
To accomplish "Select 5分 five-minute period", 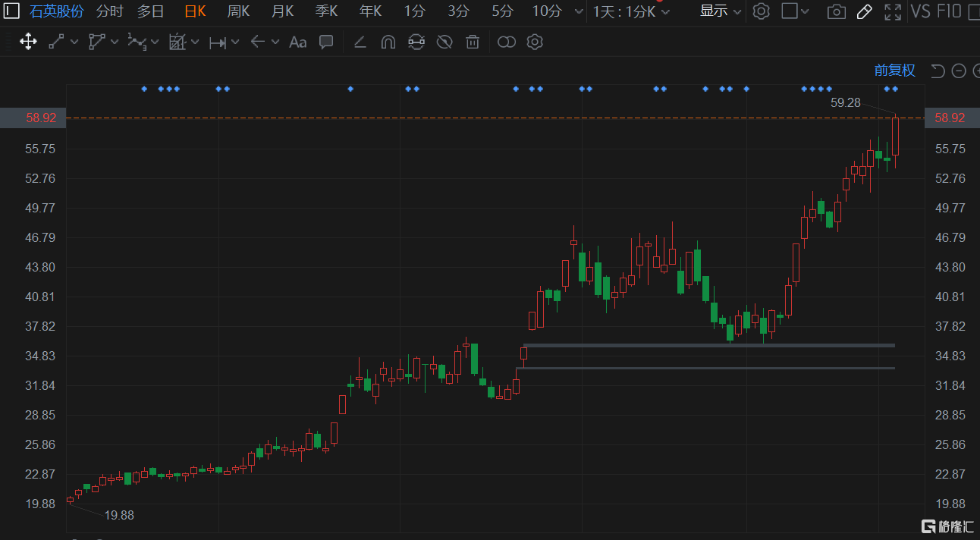I will point(502,11).
